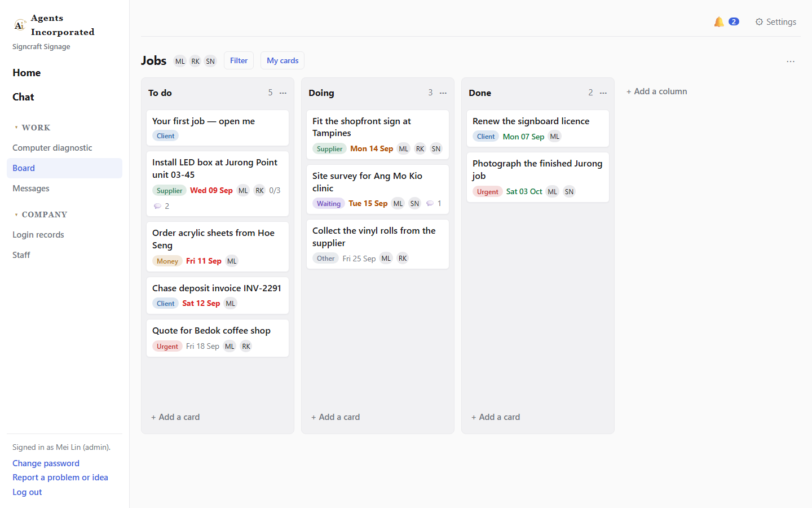Screen dimensions: 812x508
Task: Open Computer diagnostic page
Action: click(64, 148)
